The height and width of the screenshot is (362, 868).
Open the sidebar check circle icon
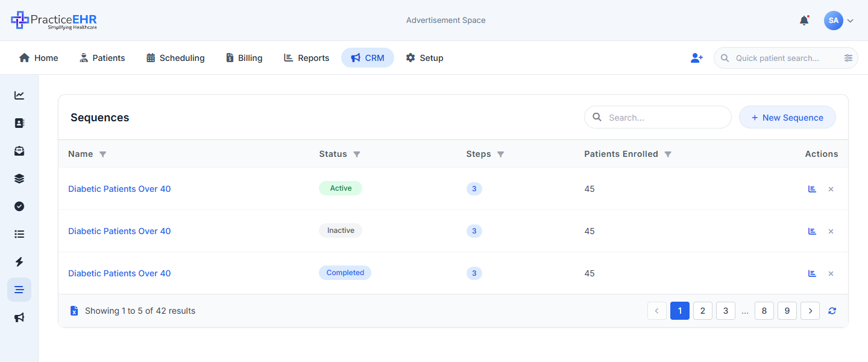[x=19, y=206]
